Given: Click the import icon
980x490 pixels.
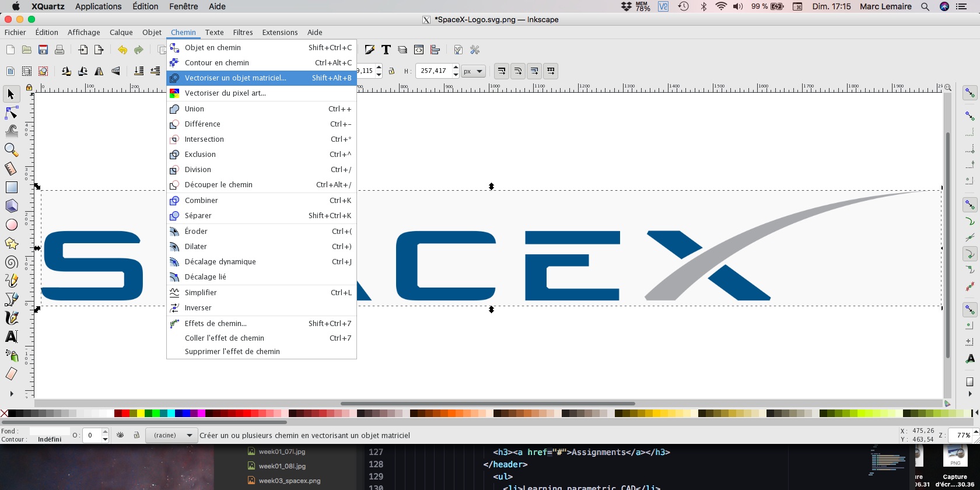Looking at the screenshot, I should tap(83, 50).
